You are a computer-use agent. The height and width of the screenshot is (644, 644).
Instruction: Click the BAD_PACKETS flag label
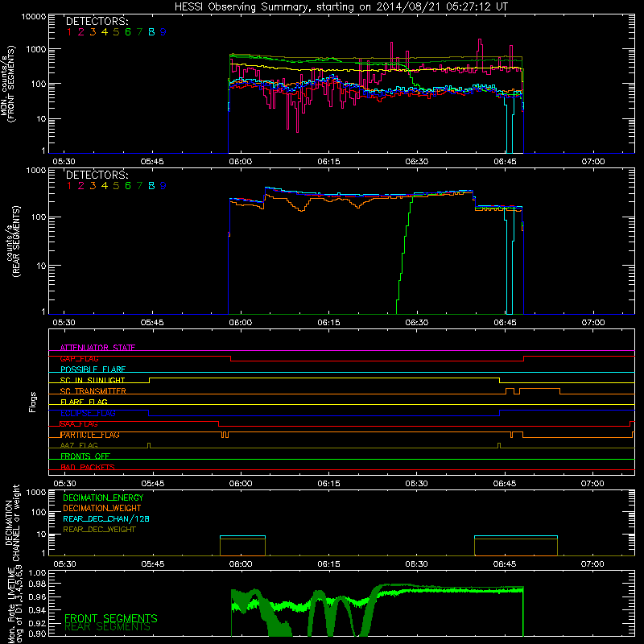point(88,467)
